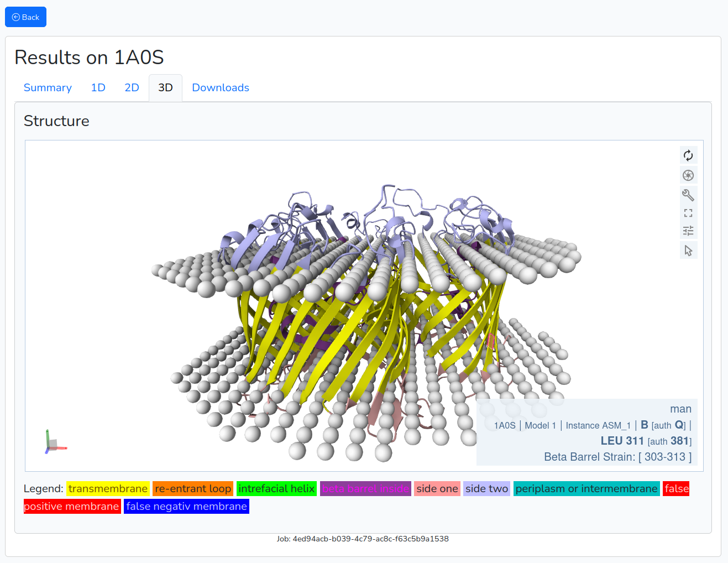The width and height of the screenshot is (728, 563).
Task: Click the screenshot/snapshot shutter icon
Action: pyautogui.click(x=688, y=175)
